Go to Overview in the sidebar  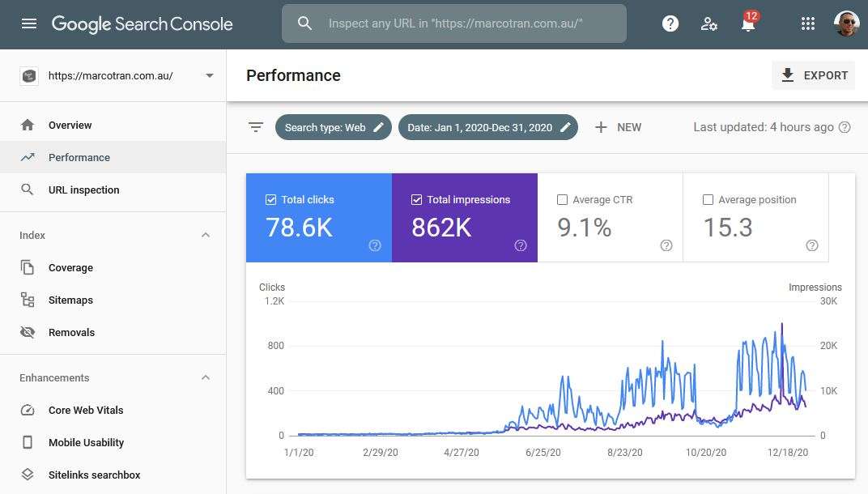click(x=70, y=125)
